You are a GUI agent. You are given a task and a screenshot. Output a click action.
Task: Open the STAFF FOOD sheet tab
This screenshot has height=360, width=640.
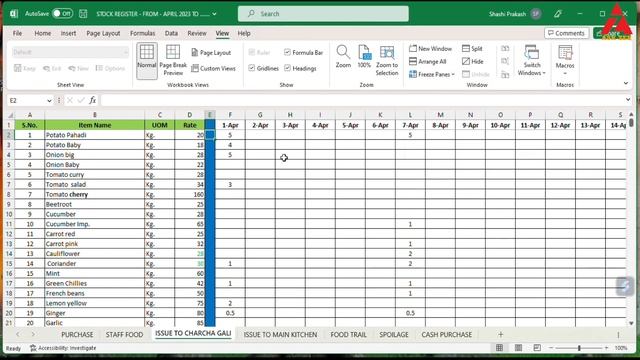pyautogui.click(x=124, y=334)
